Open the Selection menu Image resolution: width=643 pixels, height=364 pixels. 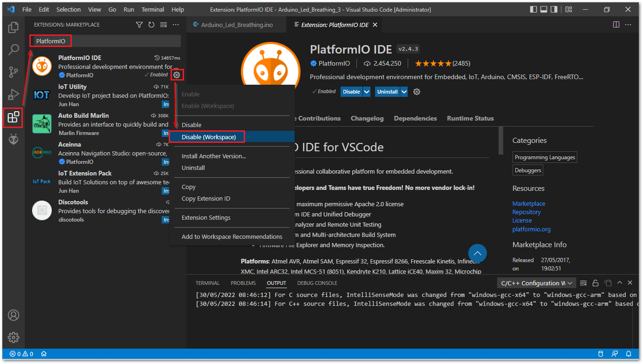coord(68,9)
